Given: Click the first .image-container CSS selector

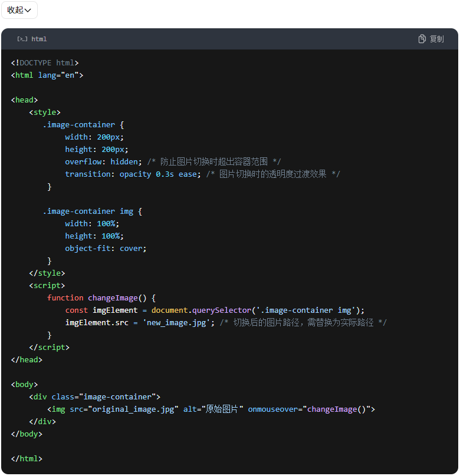Looking at the screenshot, I should [78, 125].
